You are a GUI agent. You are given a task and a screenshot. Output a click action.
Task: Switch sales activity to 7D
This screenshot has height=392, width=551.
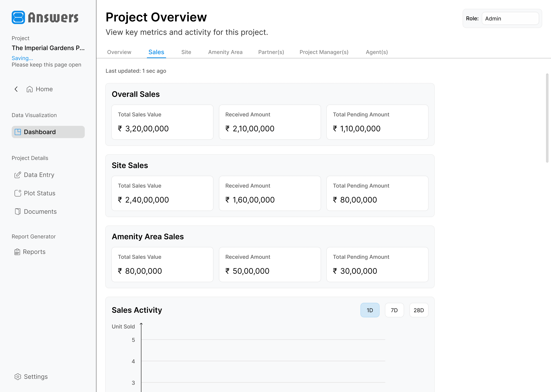394,310
